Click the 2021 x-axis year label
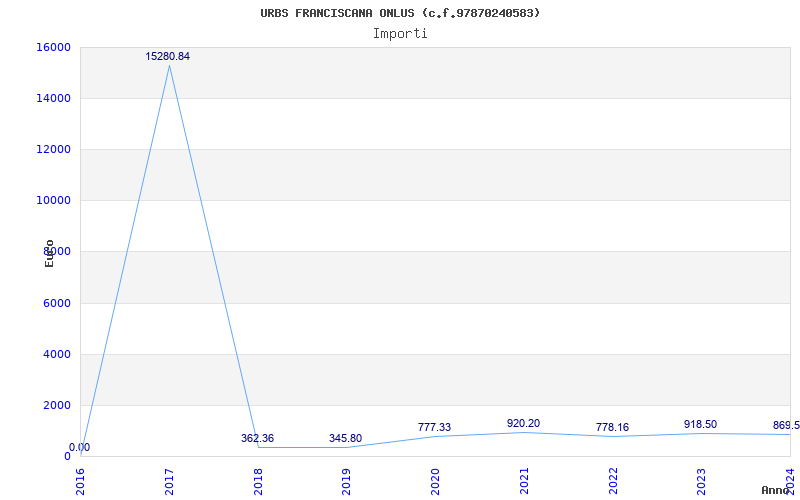The width and height of the screenshot is (800, 500). (524, 482)
